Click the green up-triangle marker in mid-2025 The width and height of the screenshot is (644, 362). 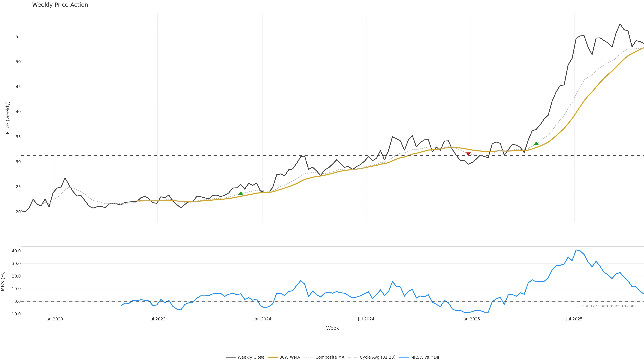[x=536, y=143]
